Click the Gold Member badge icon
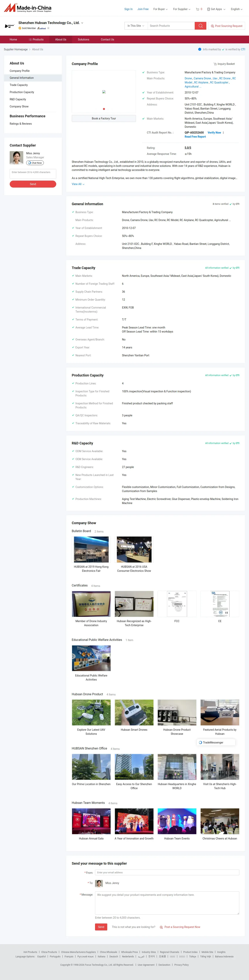The image size is (249, 980). [x=20, y=28]
